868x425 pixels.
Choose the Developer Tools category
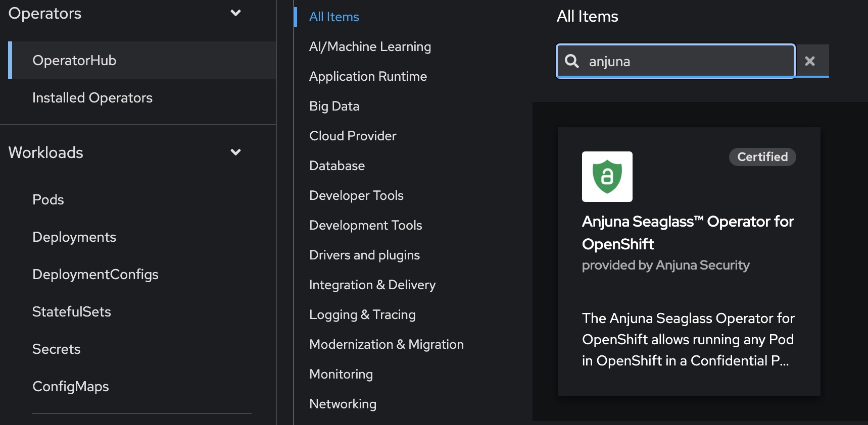(356, 195)
